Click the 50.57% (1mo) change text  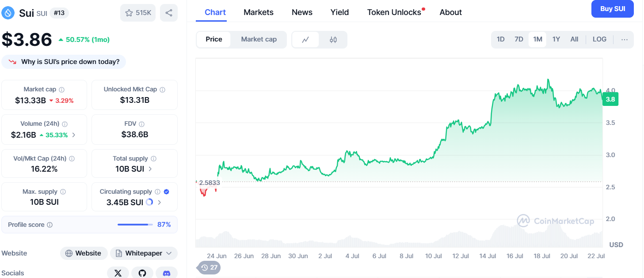[x=88, y=40]
